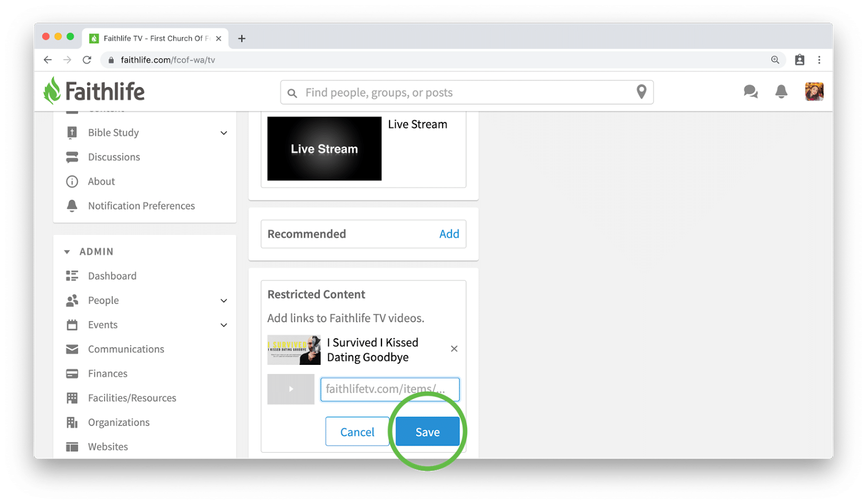Image resolution: width=867 pixels, height=504 pixels.
Task: Click the Notification Preferences bell icon
Action: (x=72, y=206)
